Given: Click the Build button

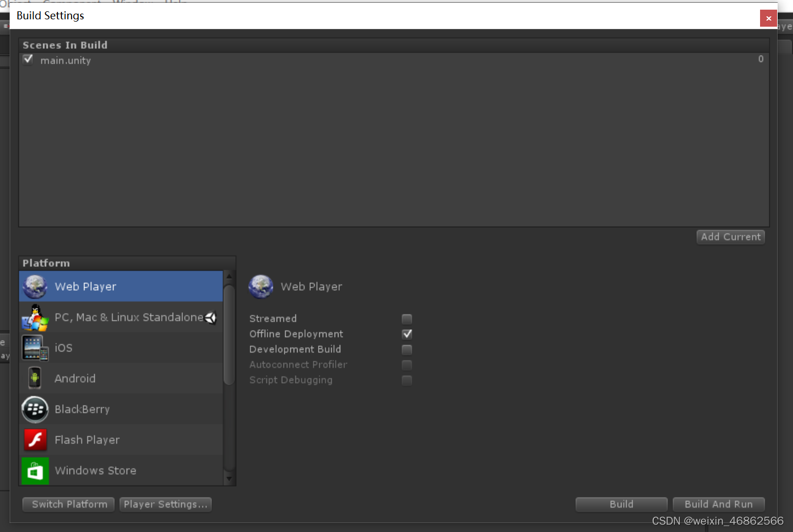Looking at the screenshot, I should pos(621,504).
